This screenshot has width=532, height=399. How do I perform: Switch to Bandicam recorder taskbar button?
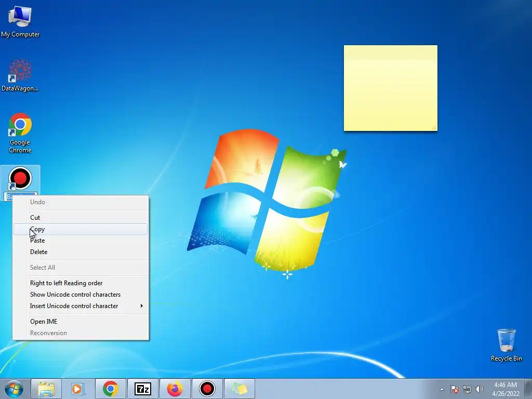click(x=207, y=389)
